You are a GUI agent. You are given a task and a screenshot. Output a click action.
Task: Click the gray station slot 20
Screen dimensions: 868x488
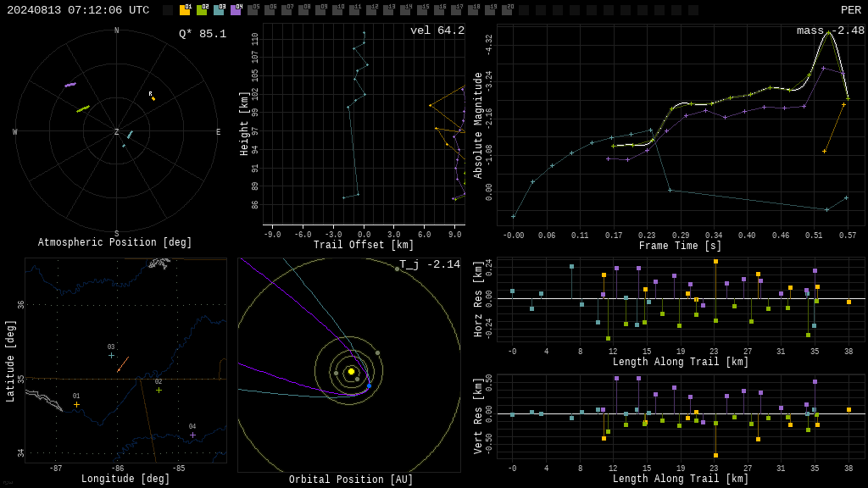(x=507, y=10)
